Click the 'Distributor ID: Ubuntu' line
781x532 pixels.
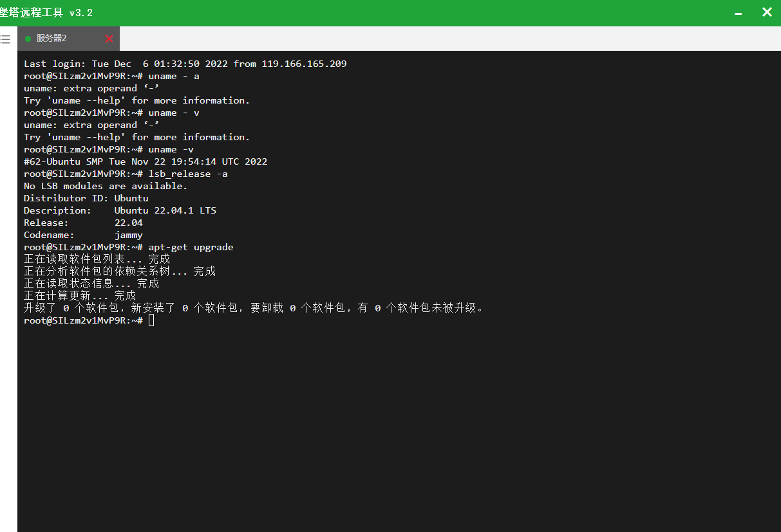(x=86, y=198)
